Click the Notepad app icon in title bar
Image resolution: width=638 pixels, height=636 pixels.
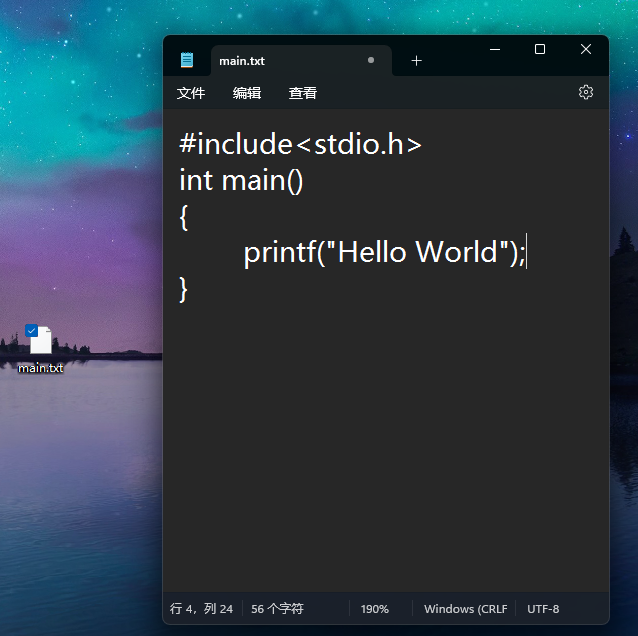[187, 60]
